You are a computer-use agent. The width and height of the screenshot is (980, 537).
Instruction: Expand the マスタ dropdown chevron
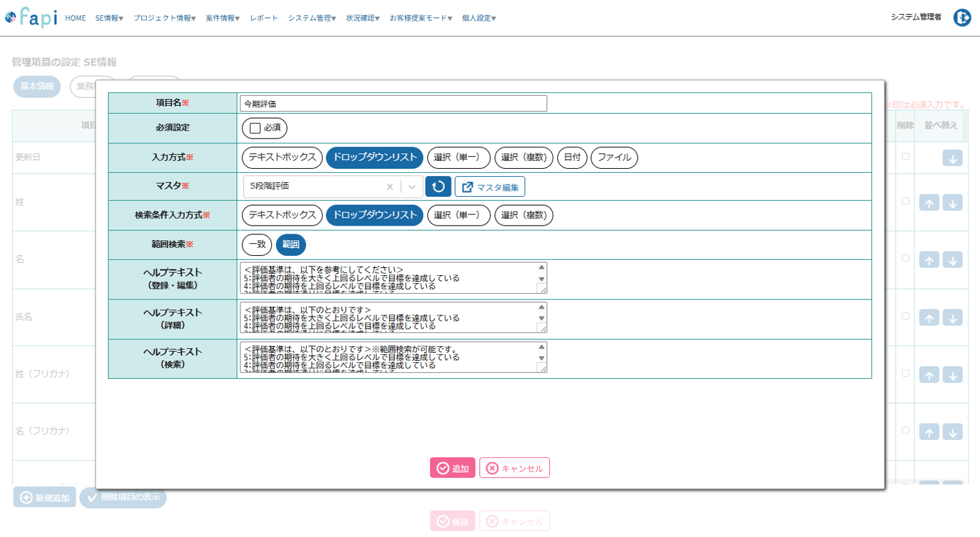pyautogui.click(x=412, y=187)
